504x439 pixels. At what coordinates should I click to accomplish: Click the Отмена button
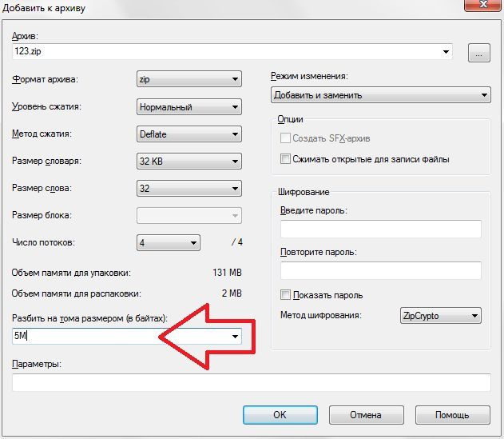(366, 414)
